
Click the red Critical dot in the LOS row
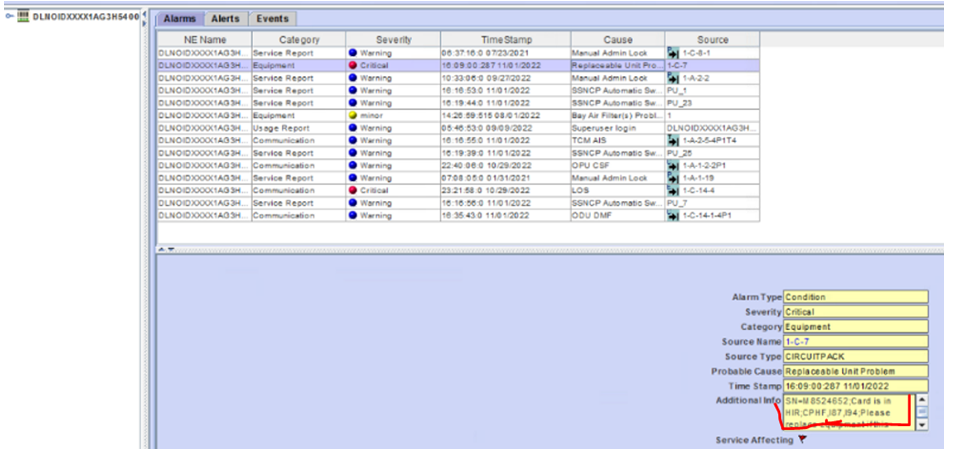point(352,190)
